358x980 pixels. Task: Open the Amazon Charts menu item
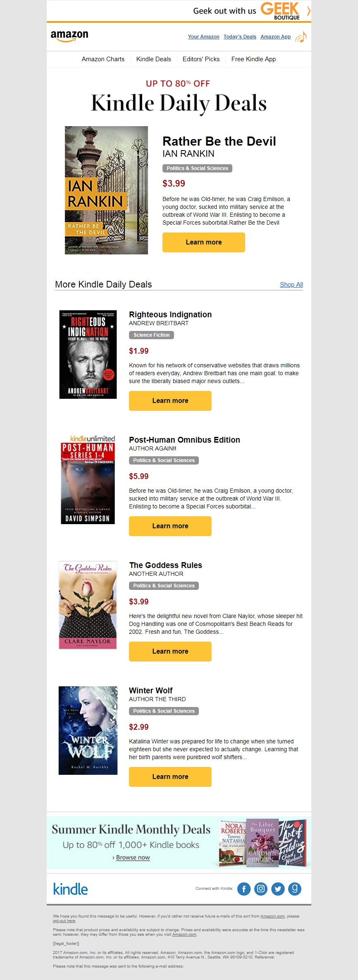103,59
